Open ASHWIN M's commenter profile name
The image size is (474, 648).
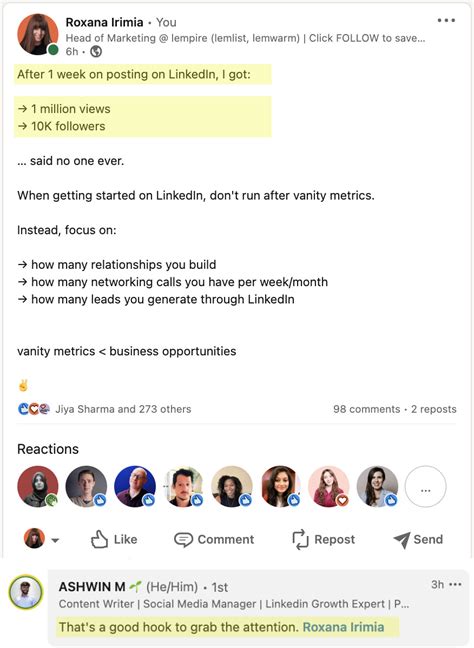pyautogui.click(x=92, y=587)
